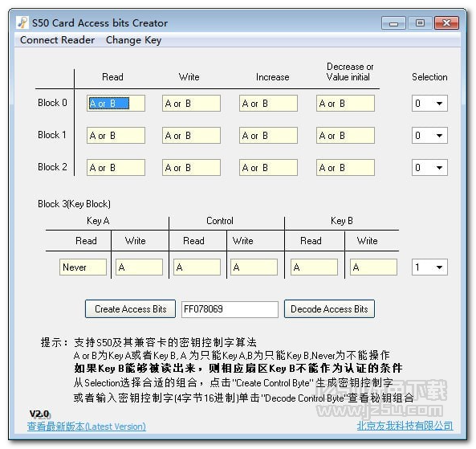Open the Connect Reader menu

57,40
